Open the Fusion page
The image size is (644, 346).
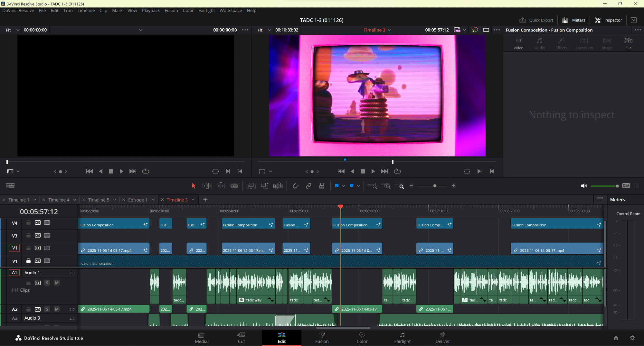[322, 338]
